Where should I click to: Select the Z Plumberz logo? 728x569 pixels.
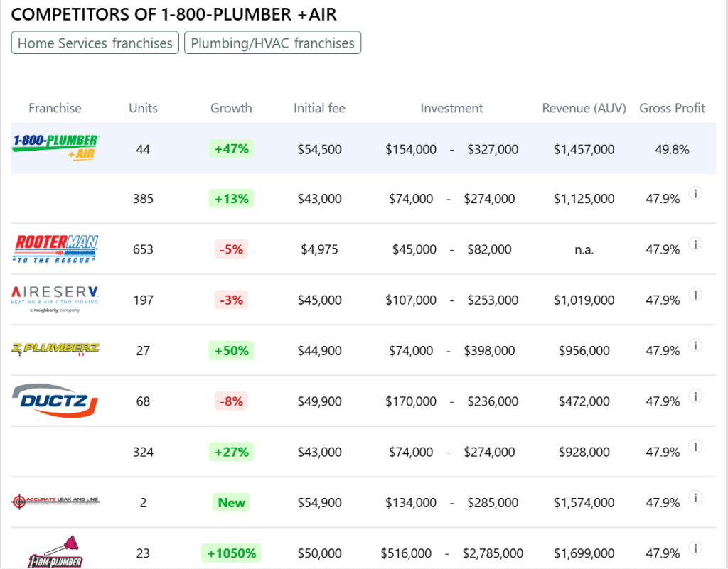[55, 349]
